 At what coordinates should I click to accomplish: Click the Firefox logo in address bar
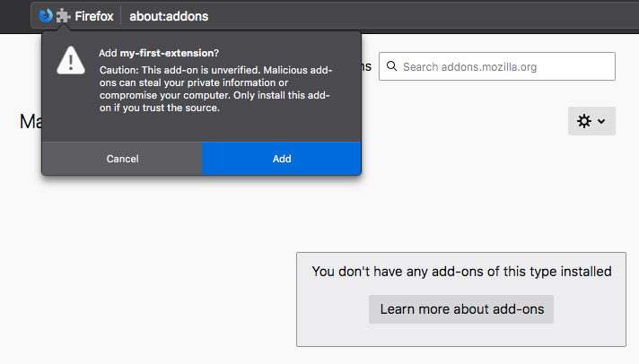coord(46,16)
